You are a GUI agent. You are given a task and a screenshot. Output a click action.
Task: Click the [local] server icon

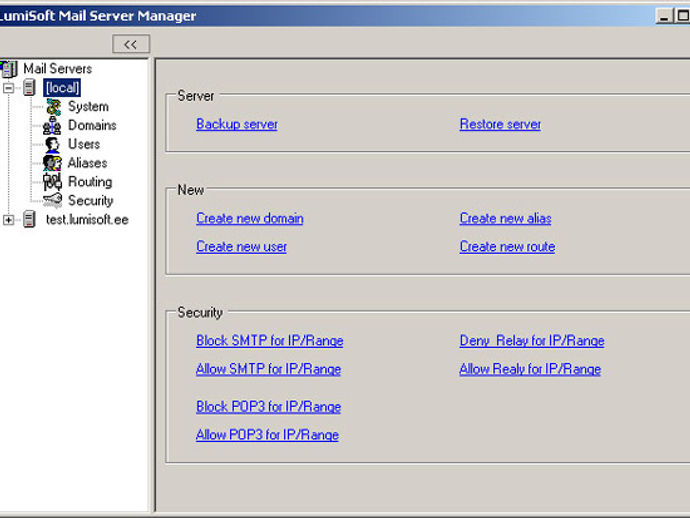point(29,88)
